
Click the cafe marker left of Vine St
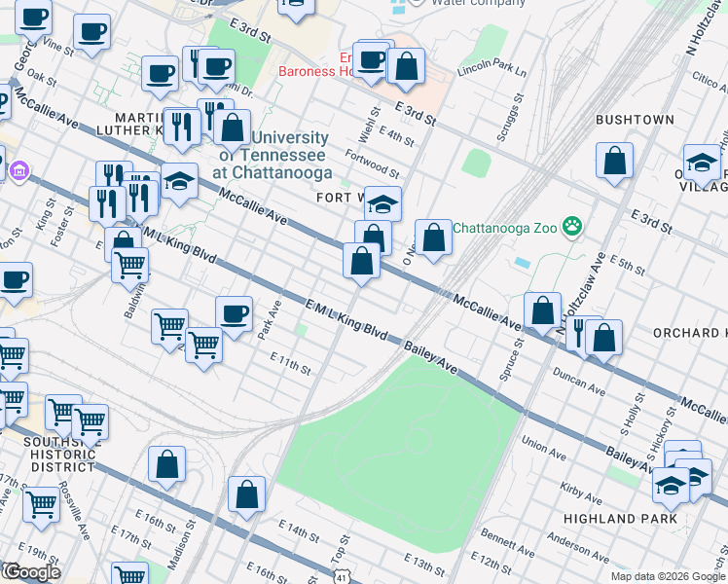(33, 18)
